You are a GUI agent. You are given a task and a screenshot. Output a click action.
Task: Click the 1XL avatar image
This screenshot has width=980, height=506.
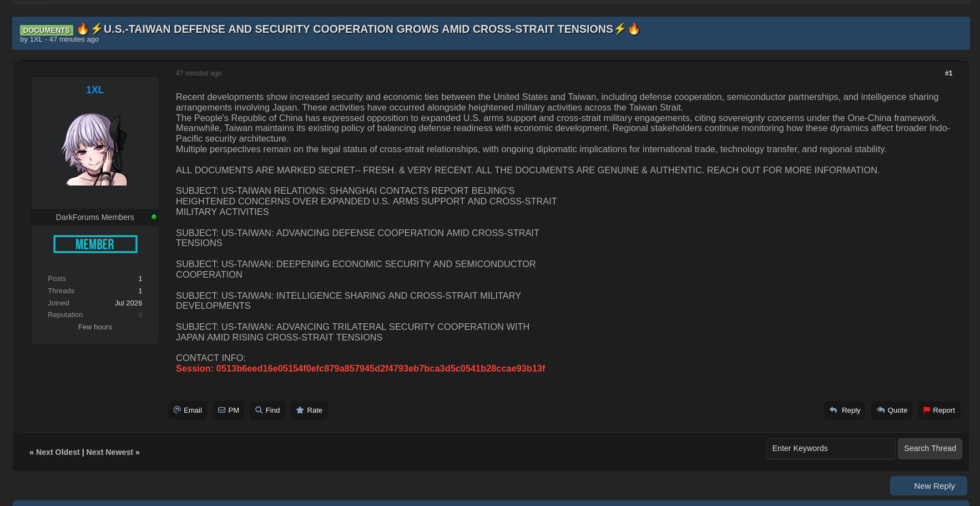[x=95, y=149]
